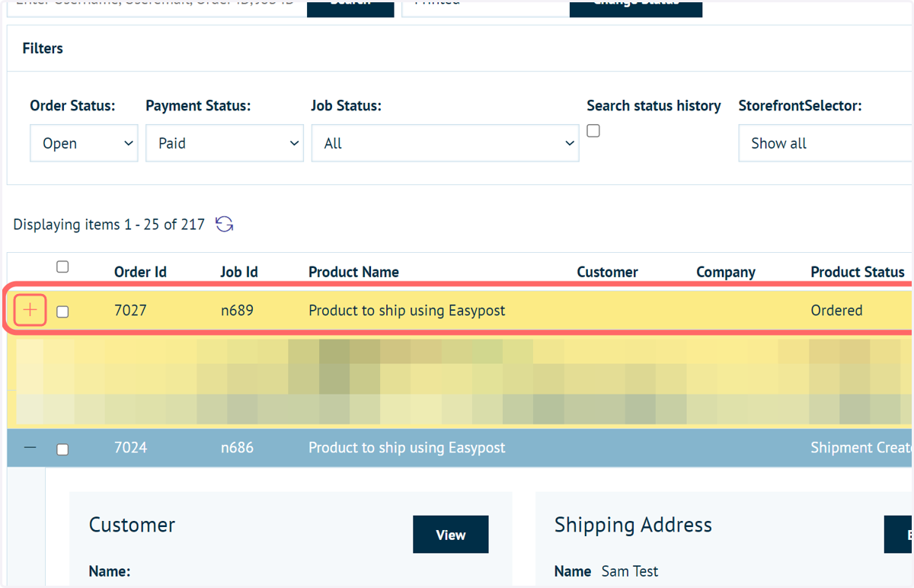Click order id 7027 cell

(130, 310)
